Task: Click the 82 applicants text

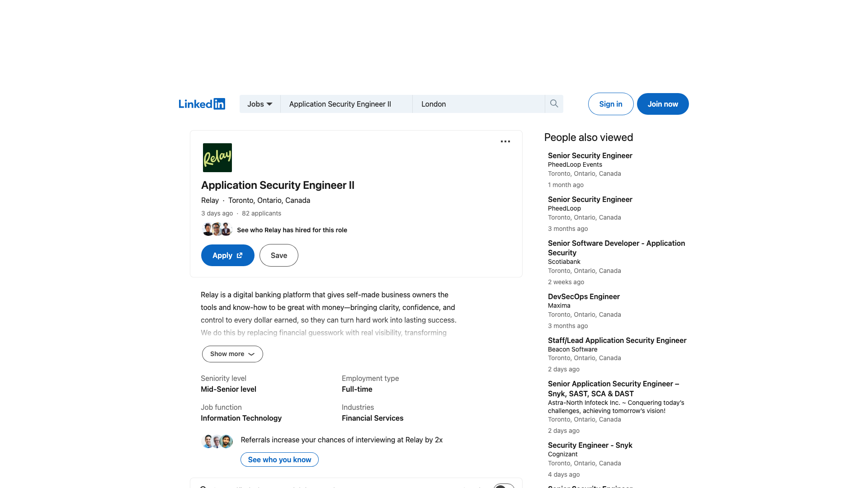Action: (x=261, y=213)
